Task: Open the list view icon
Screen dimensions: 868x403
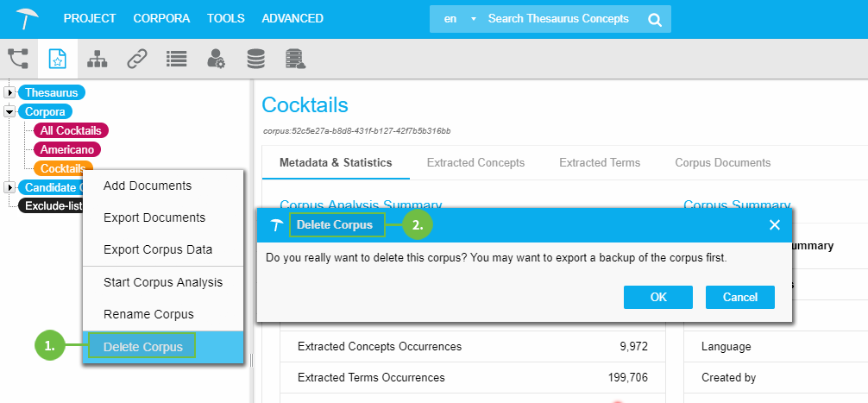Action: [x=177, y=59]
